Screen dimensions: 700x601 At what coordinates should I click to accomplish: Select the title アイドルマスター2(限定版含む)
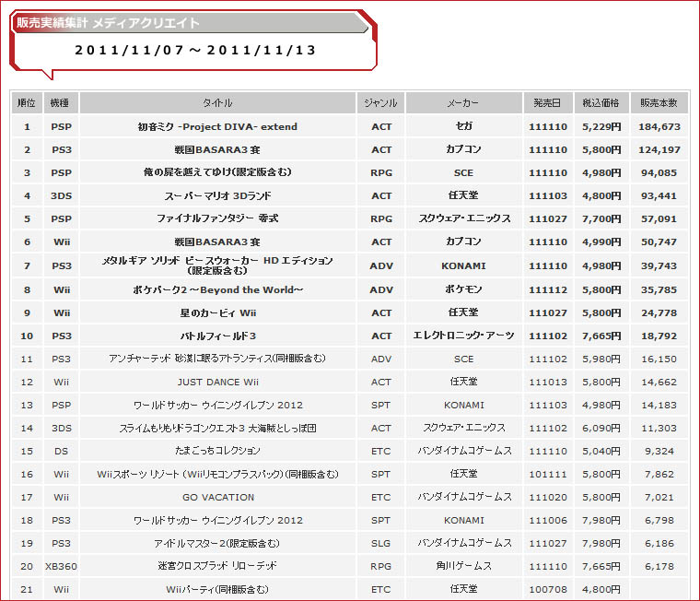[x=217, y=543]
